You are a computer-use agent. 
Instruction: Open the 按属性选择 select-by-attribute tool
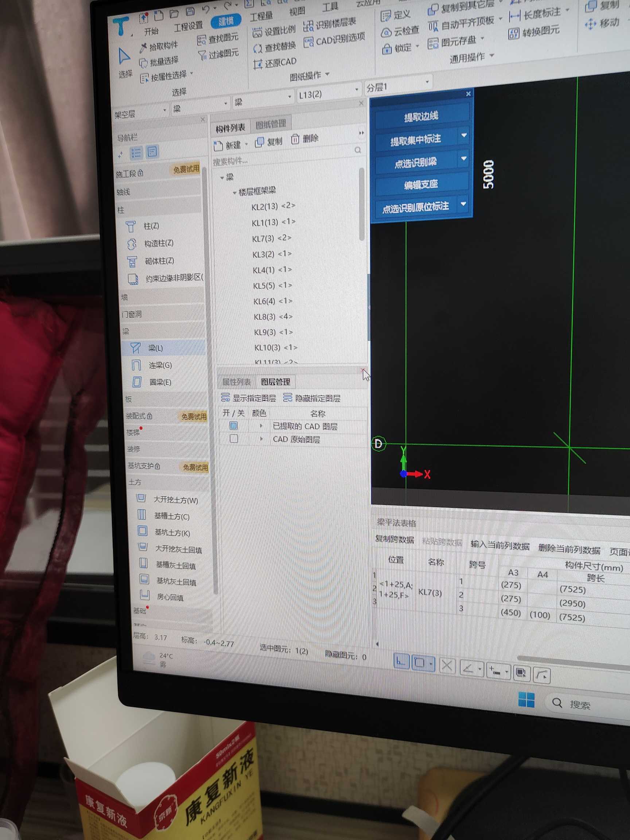166,76
